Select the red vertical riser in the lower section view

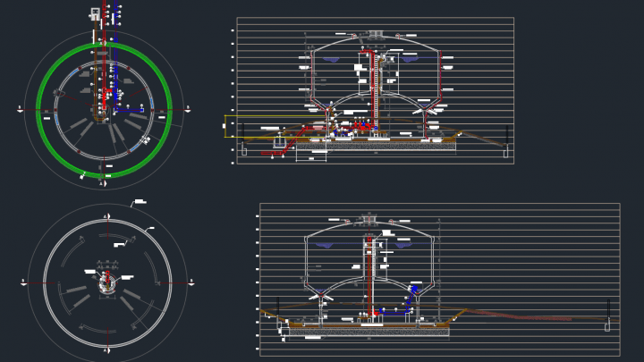tap(369, 275)
